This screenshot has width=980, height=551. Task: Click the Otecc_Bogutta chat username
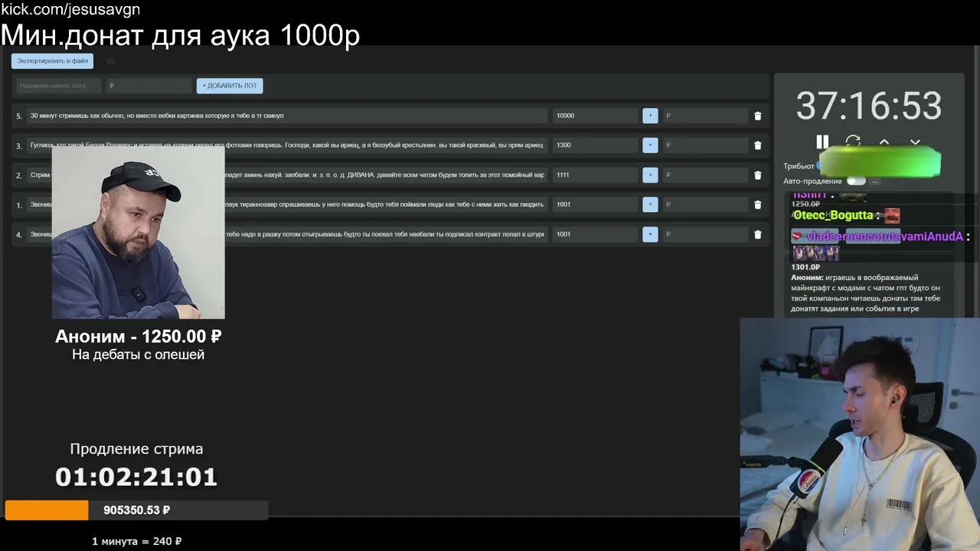[x=833, y=216]
